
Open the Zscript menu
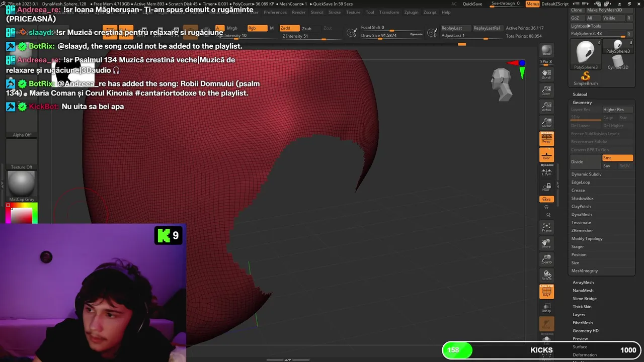430,12
